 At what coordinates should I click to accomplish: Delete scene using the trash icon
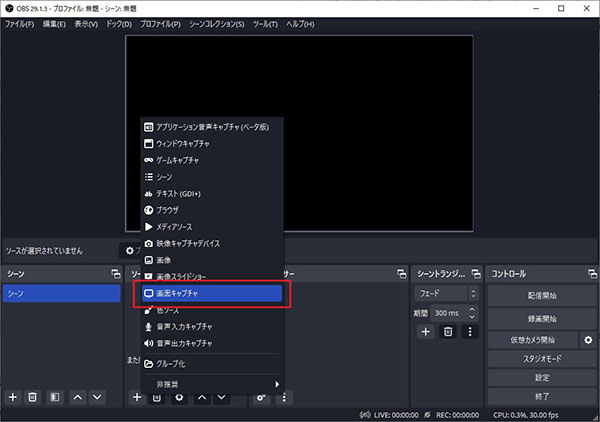[33, 397]
